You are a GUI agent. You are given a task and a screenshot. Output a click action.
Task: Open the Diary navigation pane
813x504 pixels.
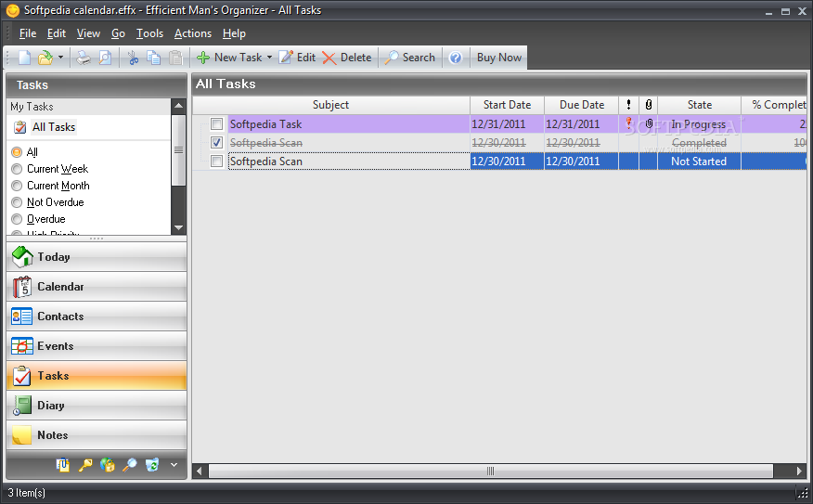pyautogui.click(x=97, y=406)
